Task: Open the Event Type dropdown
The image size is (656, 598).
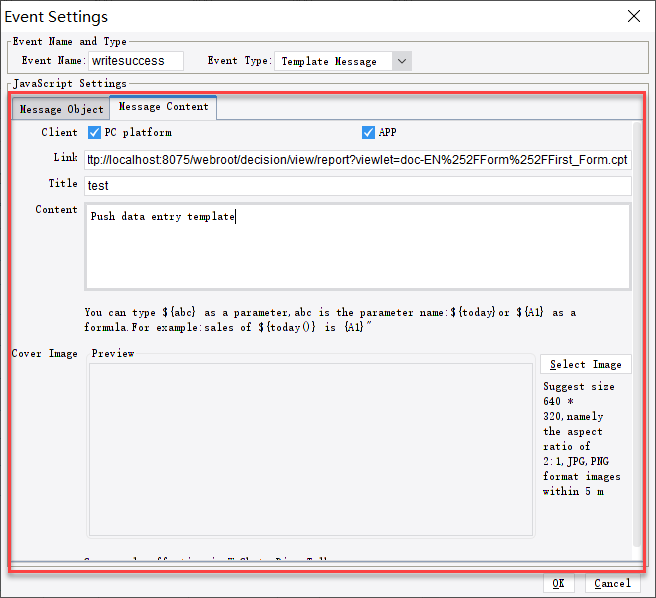Action: 402,61
